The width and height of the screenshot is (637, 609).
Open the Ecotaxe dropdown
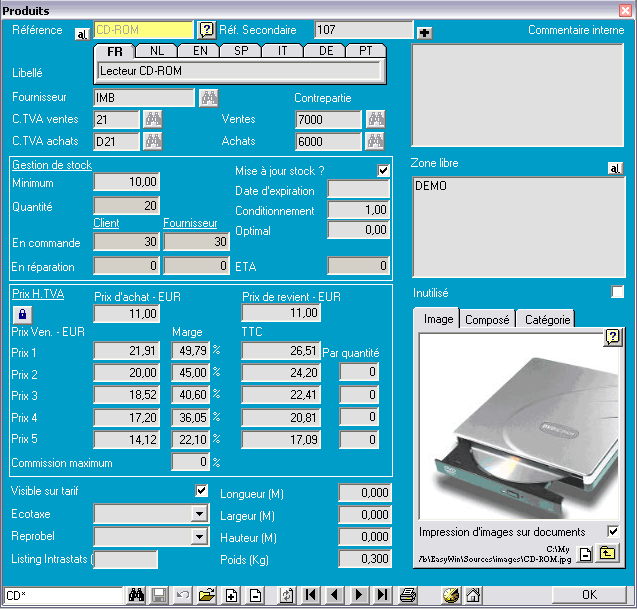[199, 514]
